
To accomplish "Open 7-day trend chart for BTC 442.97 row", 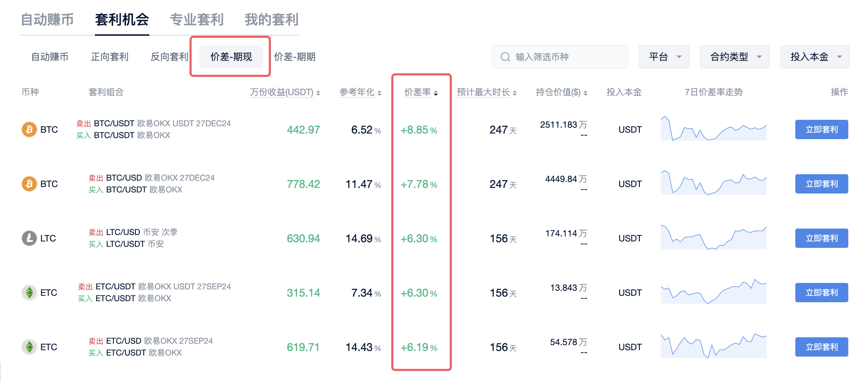I will 714,128.
